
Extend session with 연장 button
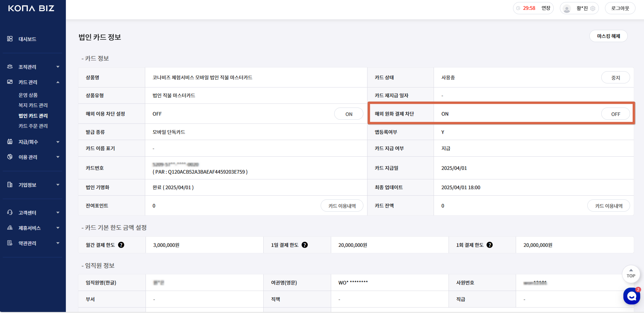[x=546, y=8]
